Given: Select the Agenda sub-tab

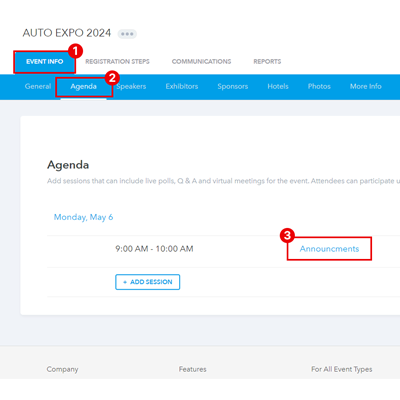Looking at the screenshot, I should [x=83, y=87].
